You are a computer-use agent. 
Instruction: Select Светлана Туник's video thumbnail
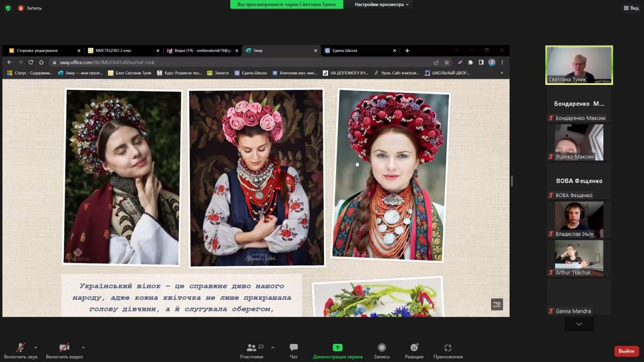pos(579,65)
